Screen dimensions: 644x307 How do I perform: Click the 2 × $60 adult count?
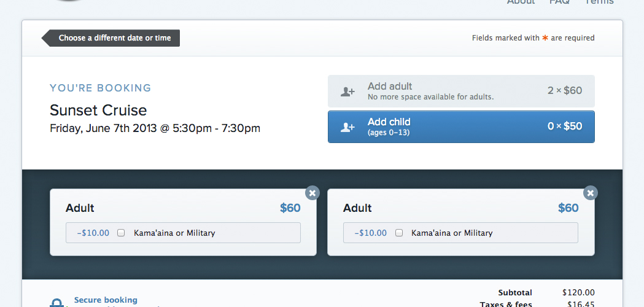click(565, 90)
